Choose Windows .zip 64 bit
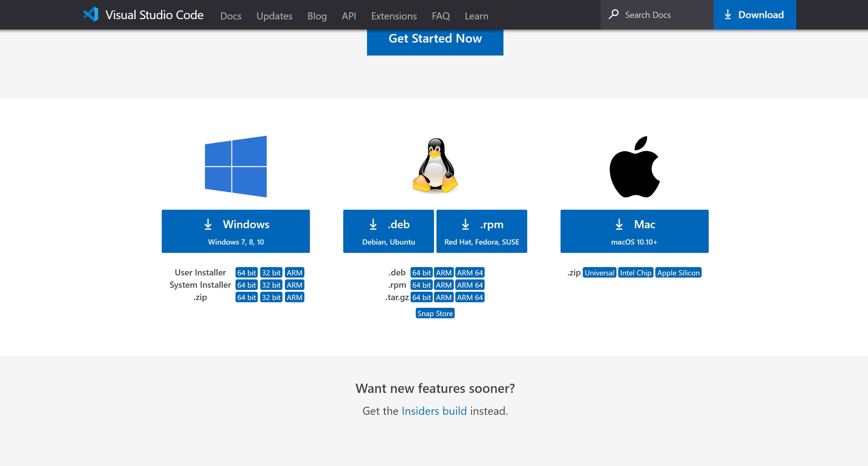868x466 pixels. 247,297
